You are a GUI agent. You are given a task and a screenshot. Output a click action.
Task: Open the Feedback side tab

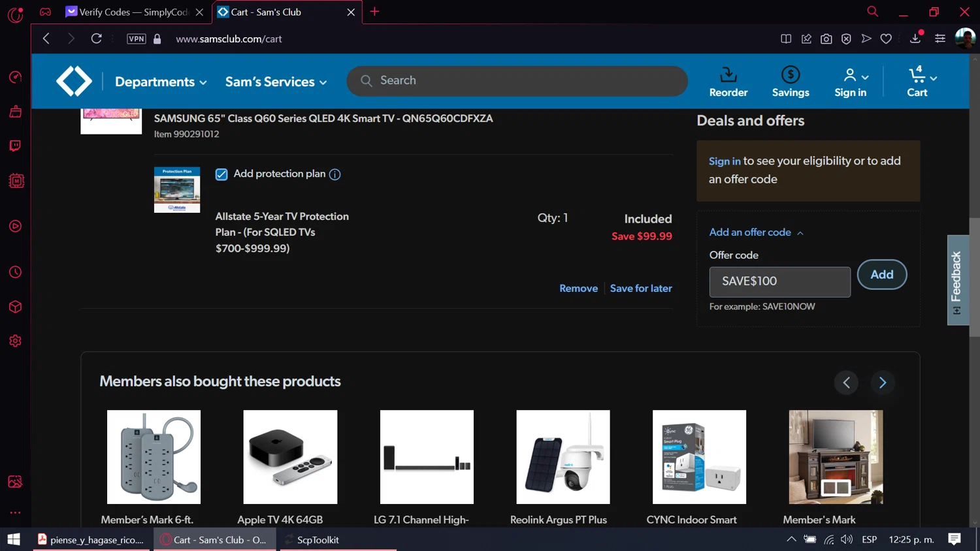(x=957, y=280)
